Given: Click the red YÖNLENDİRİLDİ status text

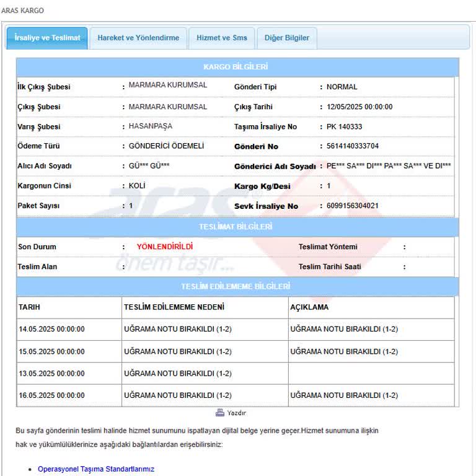Looking at the screenshot, I should (x=165, y=247).
